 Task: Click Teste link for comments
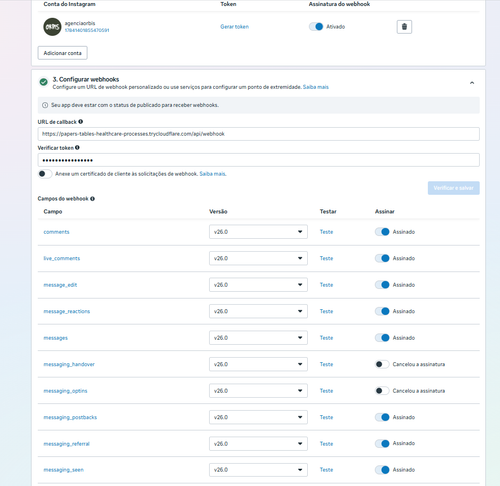coord(326,232)
